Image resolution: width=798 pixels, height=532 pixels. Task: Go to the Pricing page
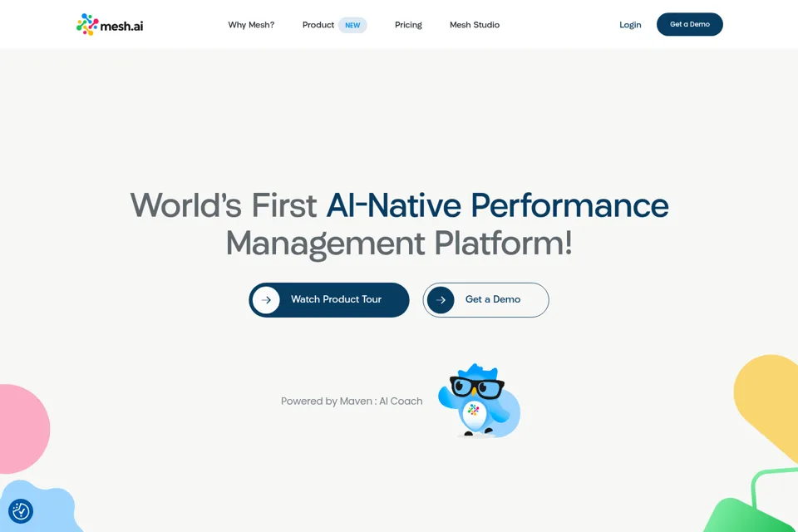408,24
